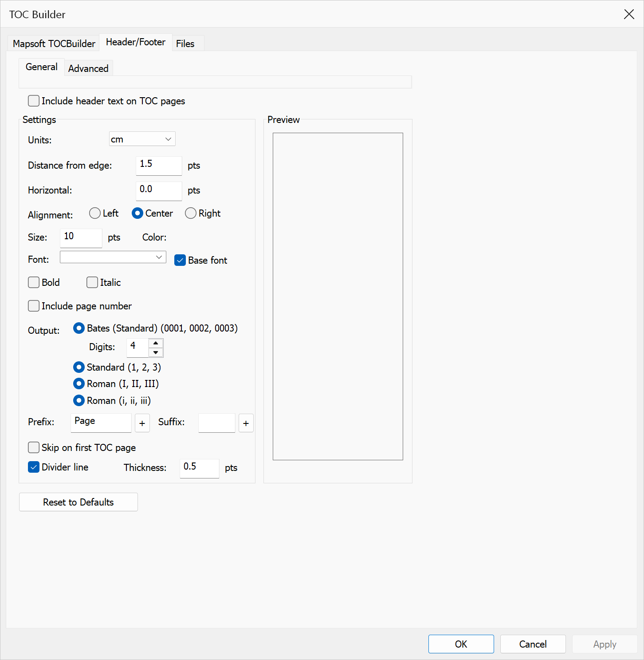Enable Include header text on TOC pages
644x660 pixels.
coord(34,101)
